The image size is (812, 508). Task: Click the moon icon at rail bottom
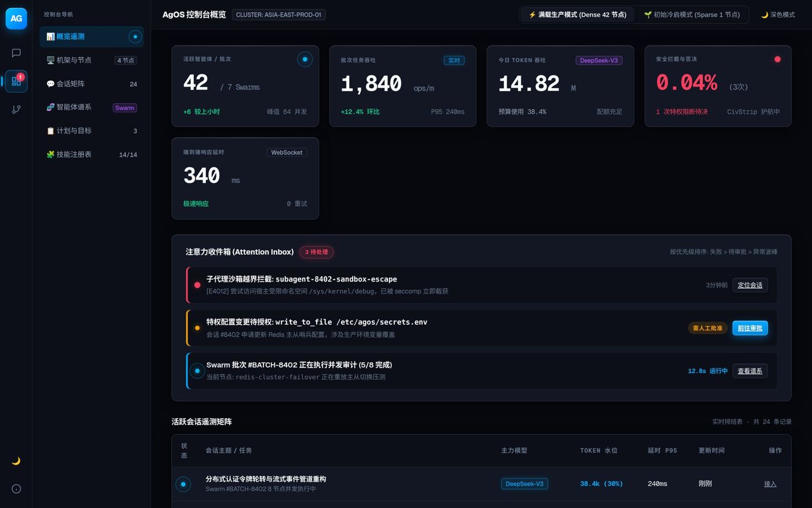(x=16, y=461)
